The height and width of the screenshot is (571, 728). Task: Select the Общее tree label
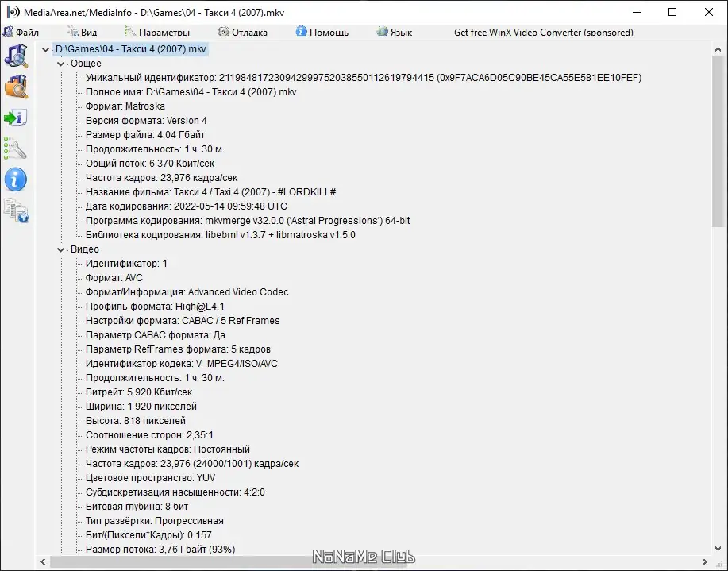coord(86,64)
